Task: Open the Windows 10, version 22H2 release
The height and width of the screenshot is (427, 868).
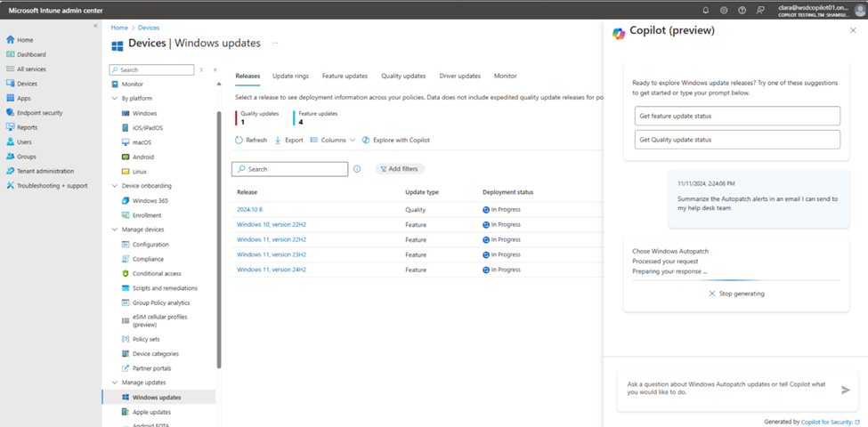Action: tap(272, 225)
